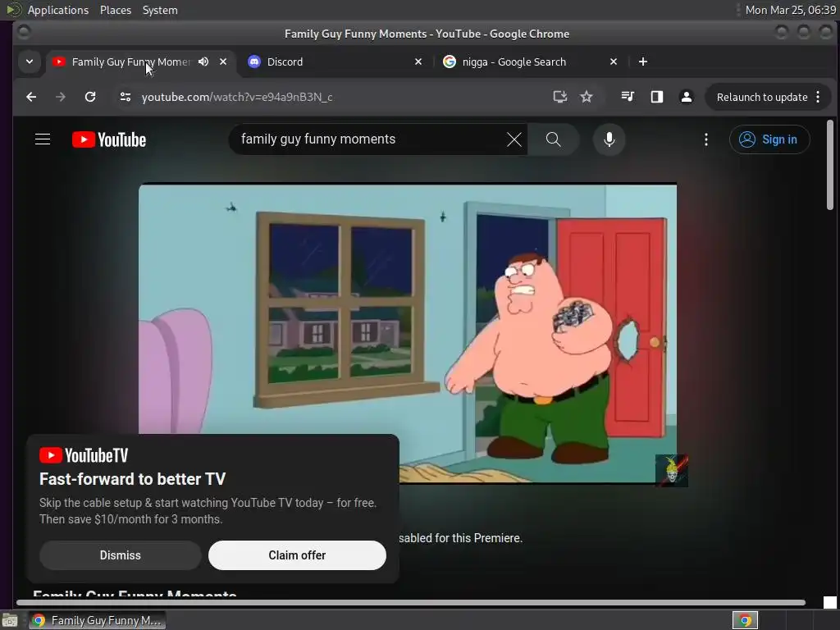Expand the tab search dropdown
Image resolution: width=840 pixels, height=630 pixels.
pos(30,62)
